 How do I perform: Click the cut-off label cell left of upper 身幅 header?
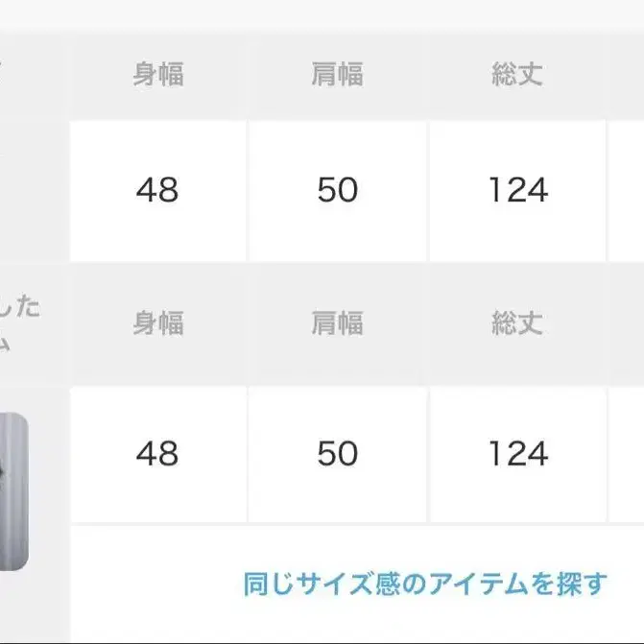(x=34, y=77)
